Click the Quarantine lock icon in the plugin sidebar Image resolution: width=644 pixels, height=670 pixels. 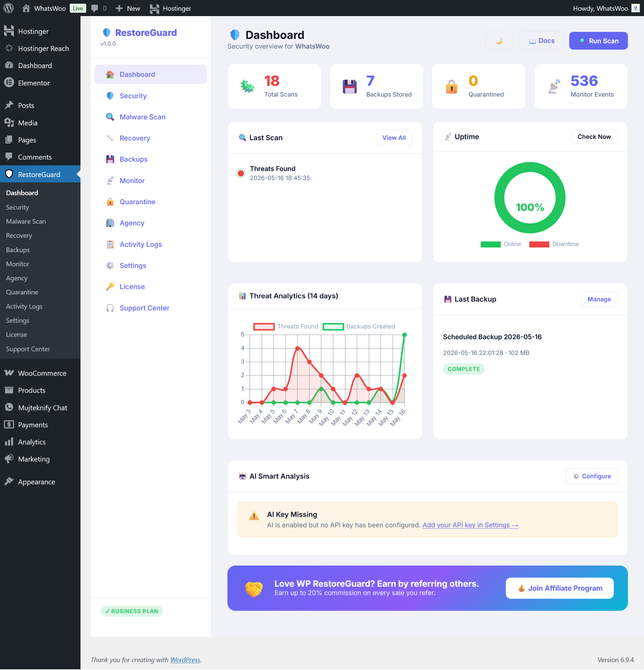110,202
